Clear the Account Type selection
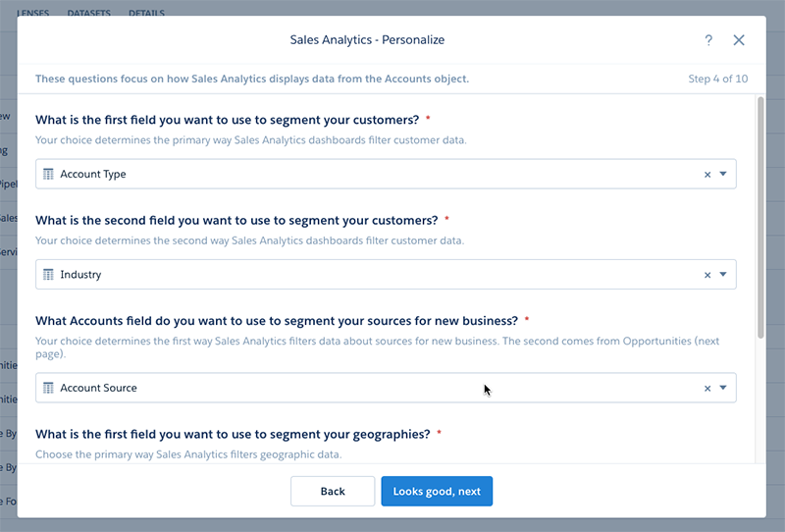 pyautogui.click(x=707, y=175)
